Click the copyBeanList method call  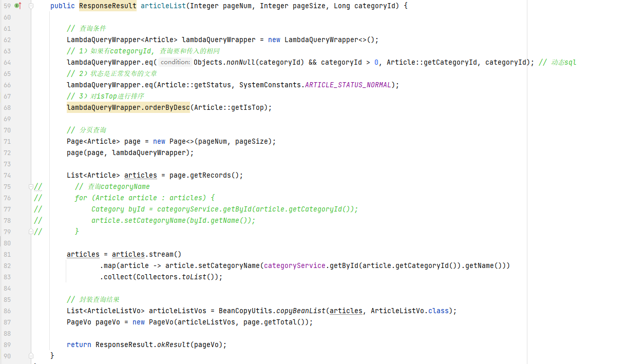(301, 311)
